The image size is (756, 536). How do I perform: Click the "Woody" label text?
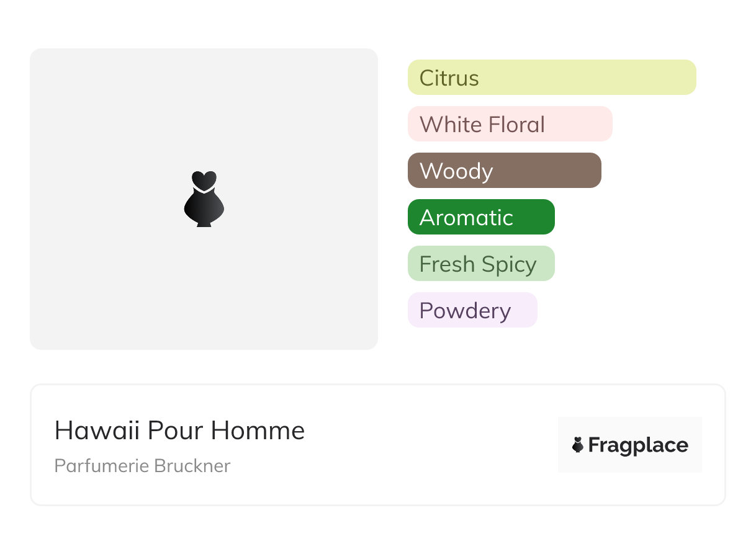coord(456,171)
